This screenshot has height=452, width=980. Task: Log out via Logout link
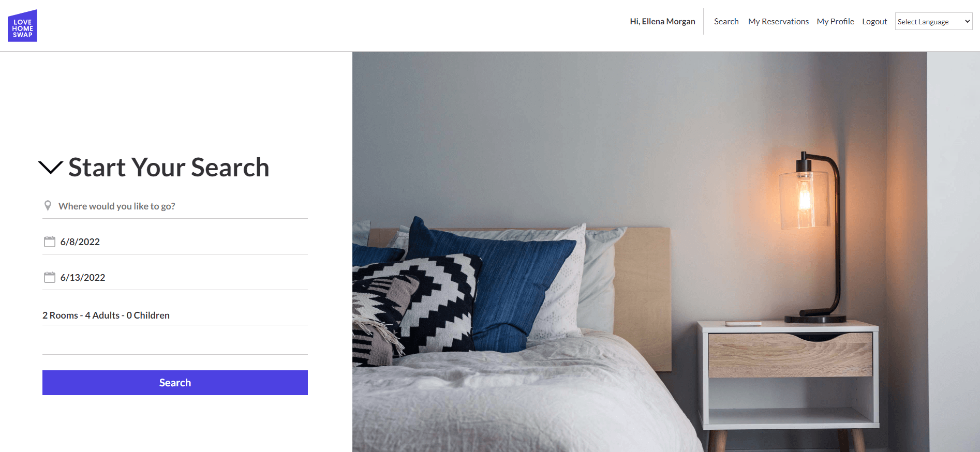click(x=874, y=21)
